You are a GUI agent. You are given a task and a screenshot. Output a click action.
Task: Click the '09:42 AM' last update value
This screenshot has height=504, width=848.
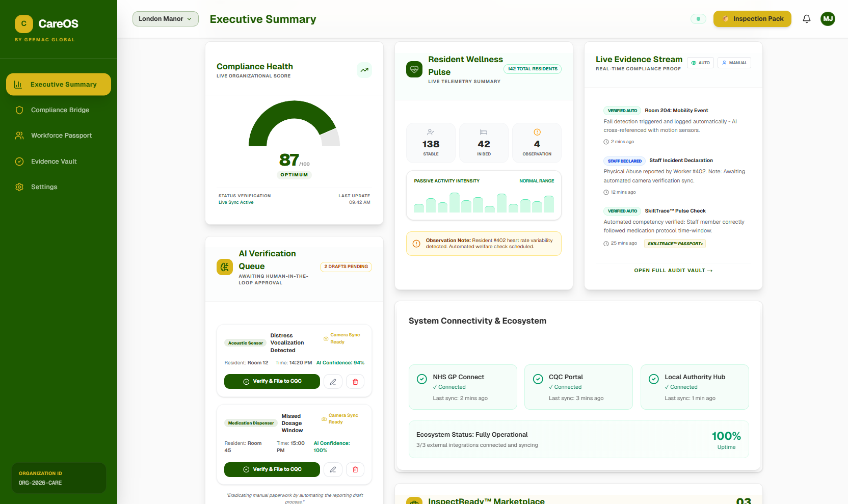[x=360, y=202]
